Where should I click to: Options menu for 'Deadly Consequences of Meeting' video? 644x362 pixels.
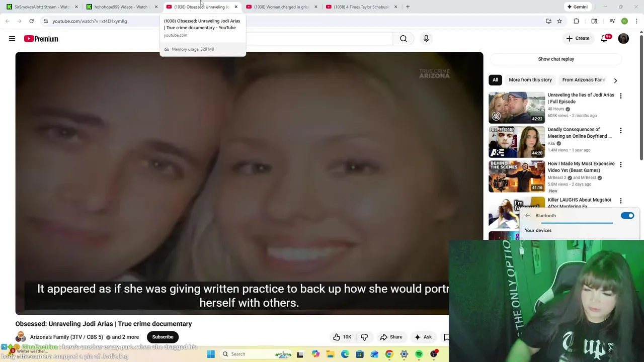tap(620, 130)
